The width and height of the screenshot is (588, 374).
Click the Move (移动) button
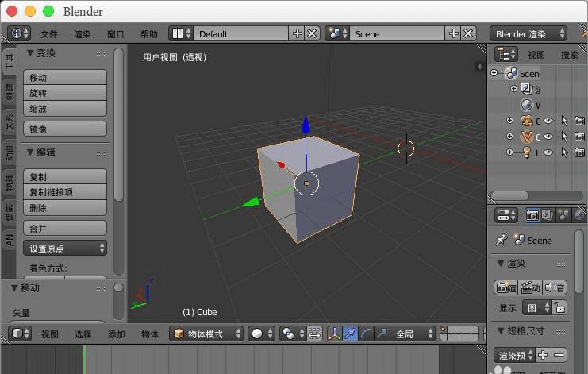[x=65, y=77]
